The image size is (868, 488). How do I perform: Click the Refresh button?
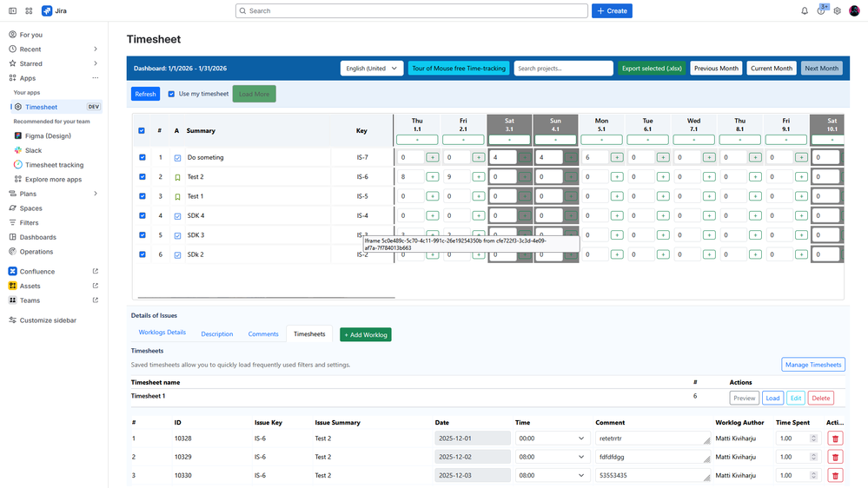click(146, 94)
